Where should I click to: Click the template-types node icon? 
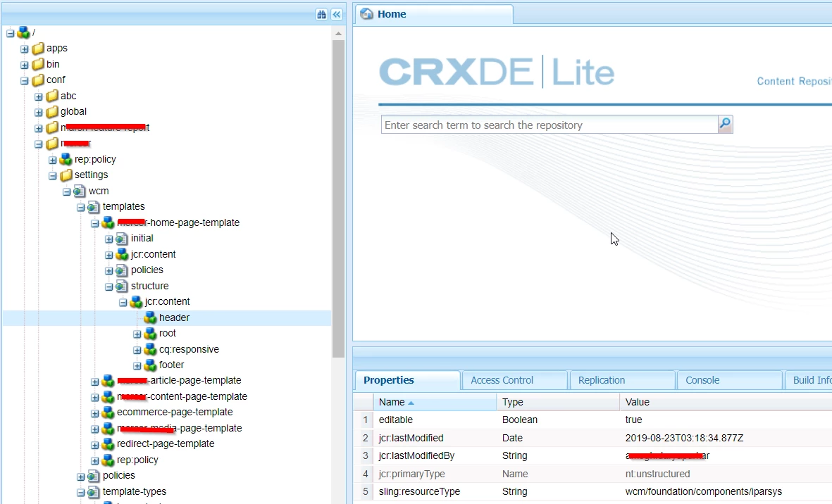click(94, 492)
